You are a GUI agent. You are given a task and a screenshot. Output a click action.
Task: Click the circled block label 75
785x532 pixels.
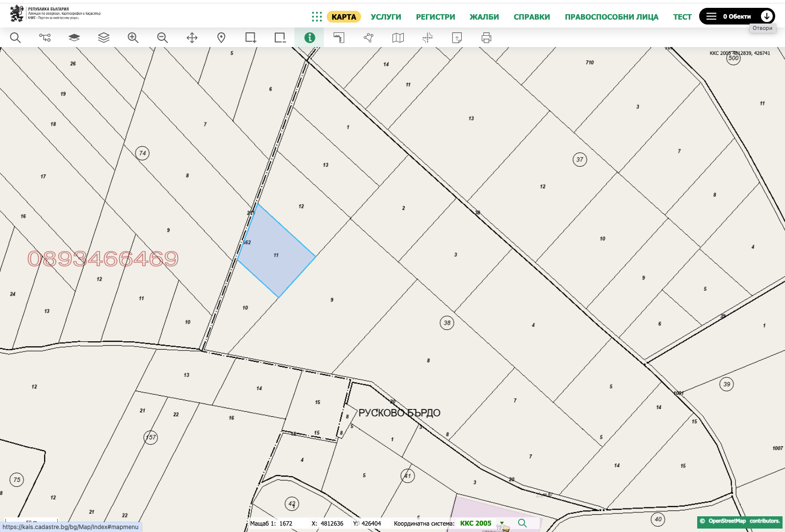[x=17, y=480]
